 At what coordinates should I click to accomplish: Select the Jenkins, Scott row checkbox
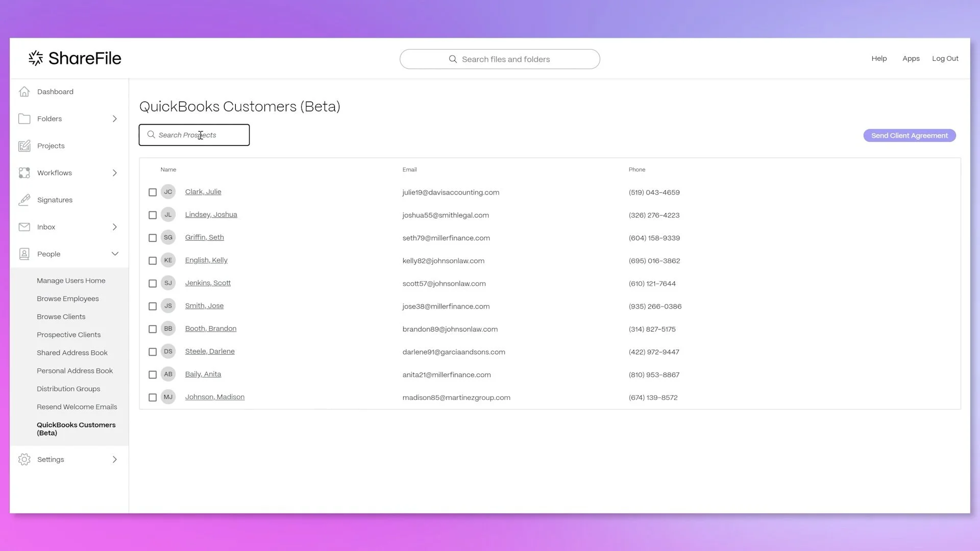152,284
